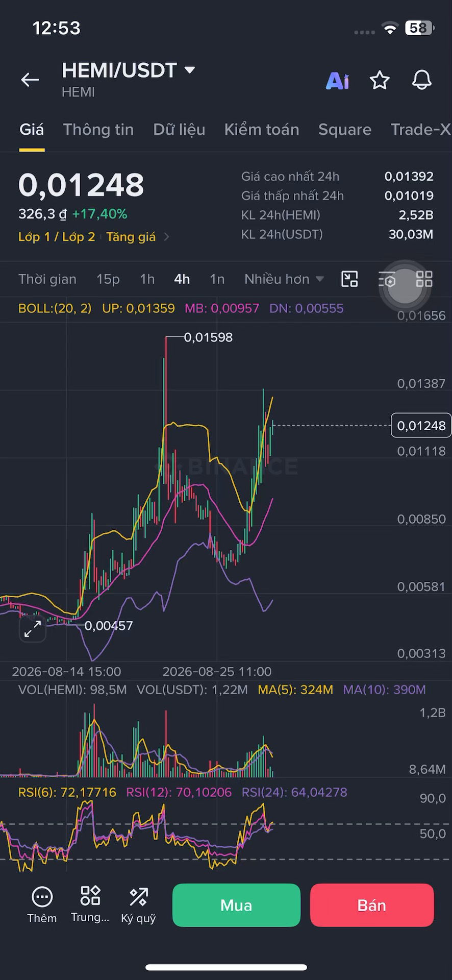Tap the Lớp 1 / Lớp 2 tag

pos(57,237)
